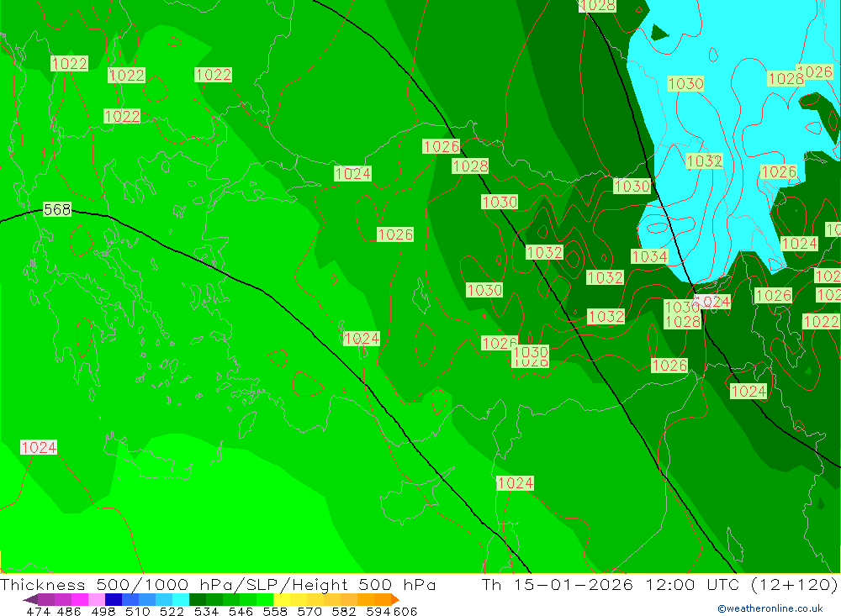This screenshot has height=616, width=841.
Task: Click the 582 legend value
Action: click(343, 611)
